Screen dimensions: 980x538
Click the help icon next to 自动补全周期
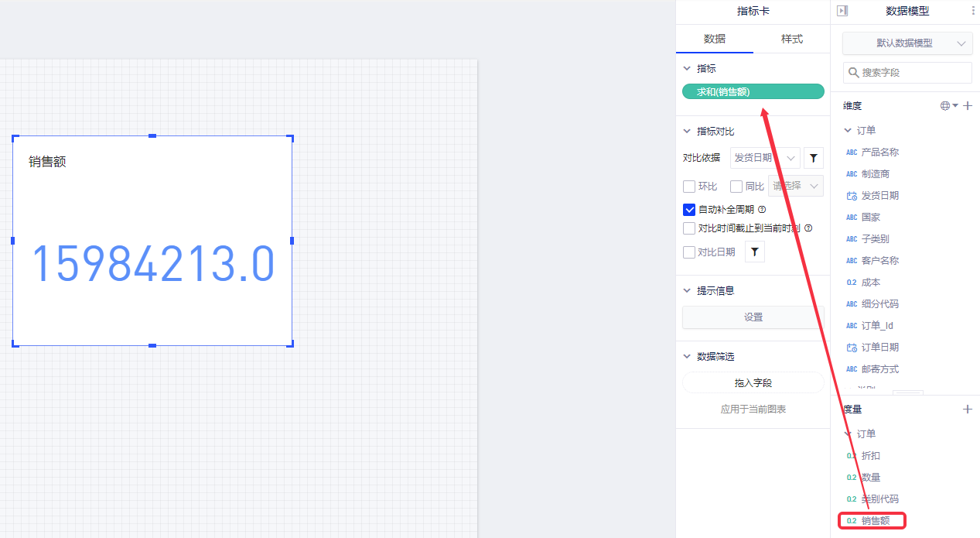(762, 210)
